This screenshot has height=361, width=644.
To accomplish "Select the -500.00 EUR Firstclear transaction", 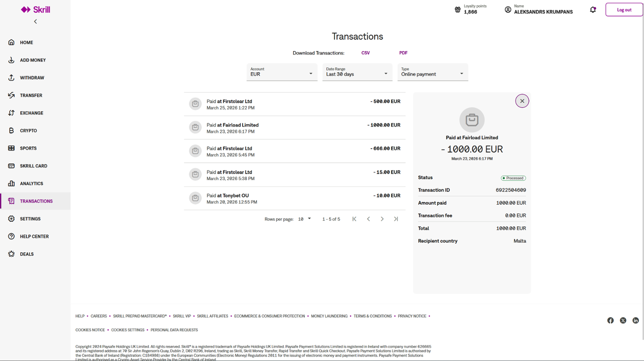I will pyautogui.click(x=295, y=104).
